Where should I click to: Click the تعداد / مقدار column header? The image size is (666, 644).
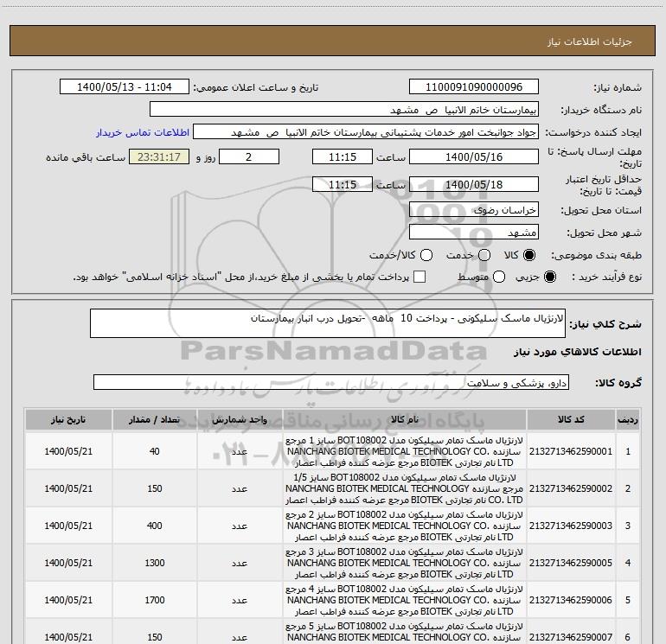pyautogui.click(x=155, y=420)
